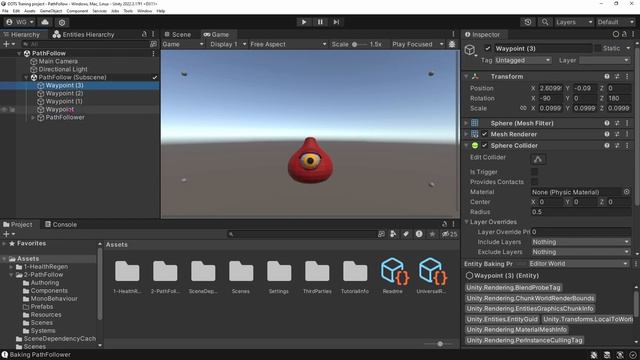Select Waypoint (1) in the Hierarchy

[64, 101]
